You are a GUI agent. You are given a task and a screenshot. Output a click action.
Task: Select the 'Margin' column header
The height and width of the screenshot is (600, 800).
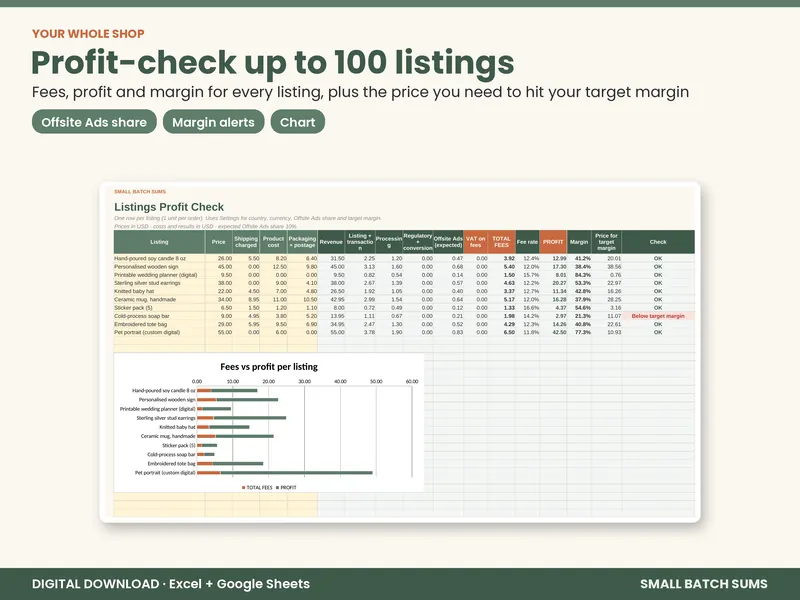coord(579,242)
